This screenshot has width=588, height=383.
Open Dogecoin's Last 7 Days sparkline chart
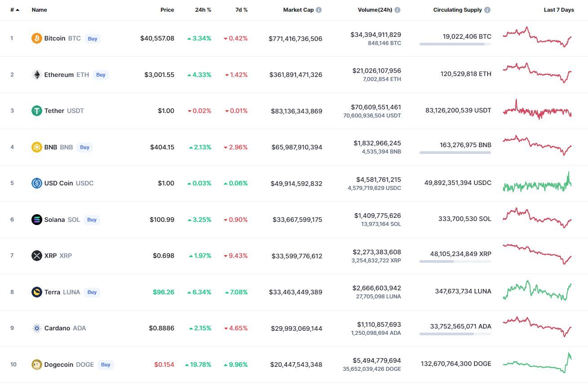point(537,363)
